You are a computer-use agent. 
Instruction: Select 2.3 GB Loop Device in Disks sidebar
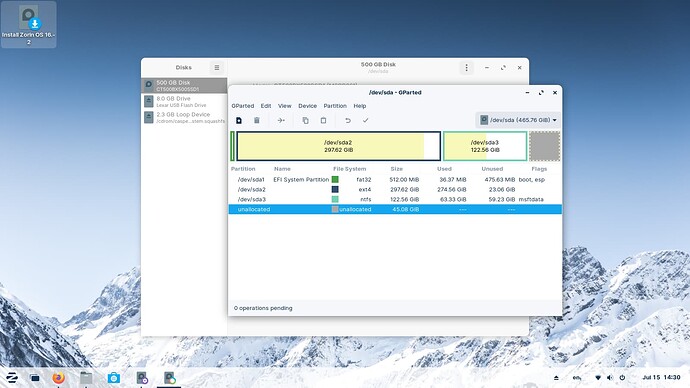(x=184, y=117)
